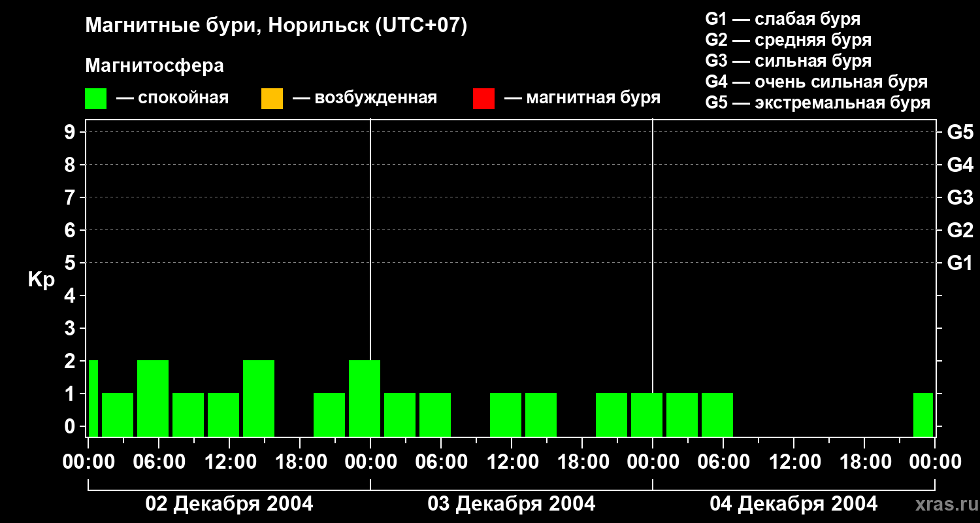Image resolution: width=980 pixels, height=523 pixels.
Task: Click the last green bar at end of 04 Декабря
Action: pyautogui.click(x=923, y=414)
